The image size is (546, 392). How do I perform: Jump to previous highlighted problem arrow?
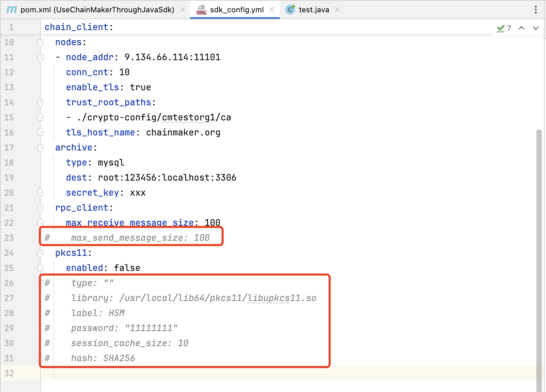pyautogui.click(x=521, y=28)
